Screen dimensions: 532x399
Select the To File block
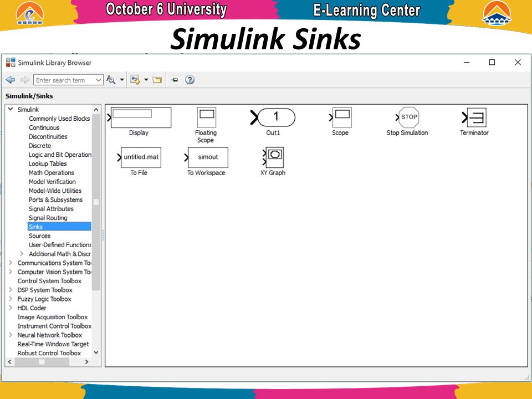[x=139, y=157]
